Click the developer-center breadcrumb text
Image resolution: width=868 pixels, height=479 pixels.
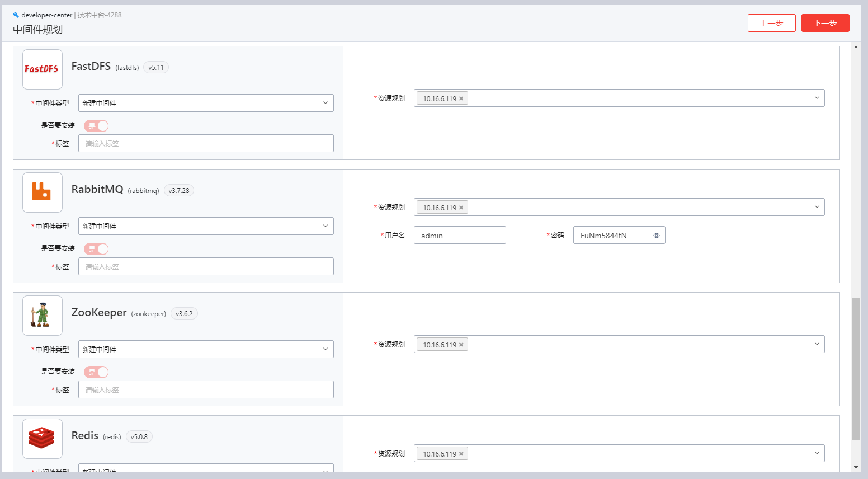pyautogui.click(x=47, y=15)
